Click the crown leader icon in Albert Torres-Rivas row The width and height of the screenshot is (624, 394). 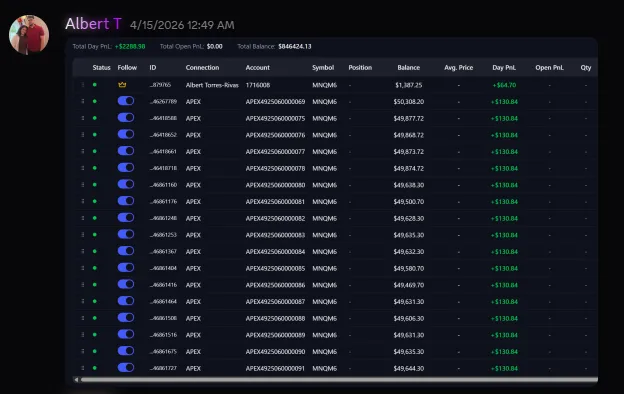pos(122,85)
